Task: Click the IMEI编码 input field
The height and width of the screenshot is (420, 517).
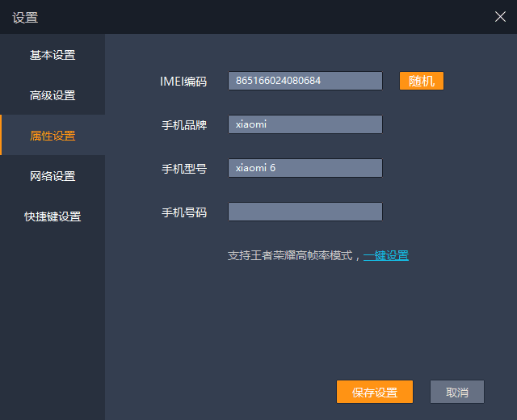Action: point(305,81)
